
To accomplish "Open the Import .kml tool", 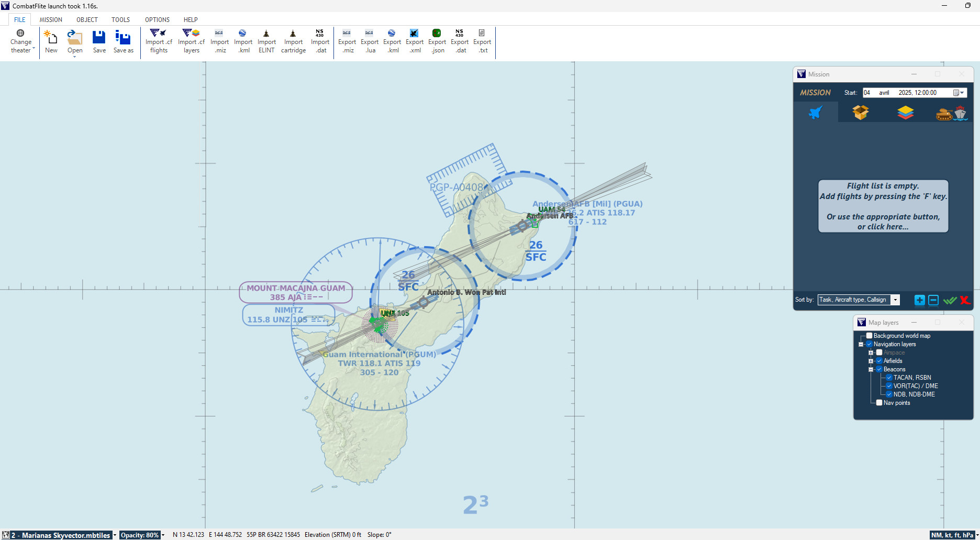I will 243,41.
